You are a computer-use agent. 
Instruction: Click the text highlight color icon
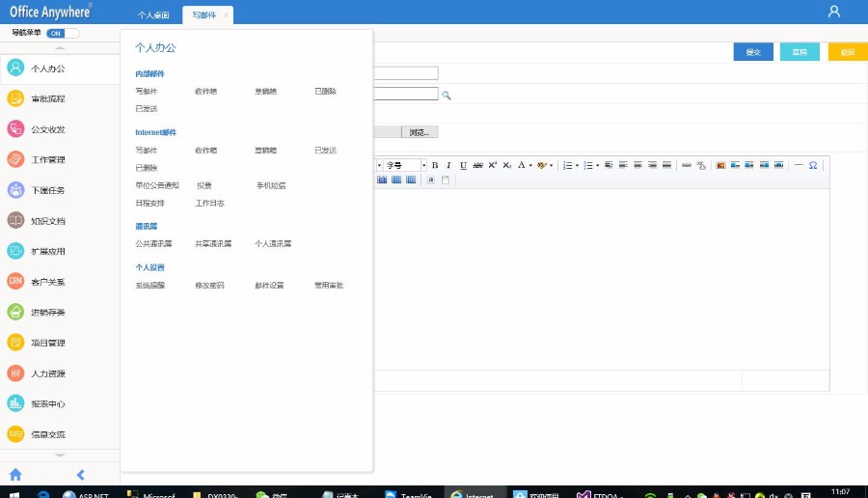(541, 165)
